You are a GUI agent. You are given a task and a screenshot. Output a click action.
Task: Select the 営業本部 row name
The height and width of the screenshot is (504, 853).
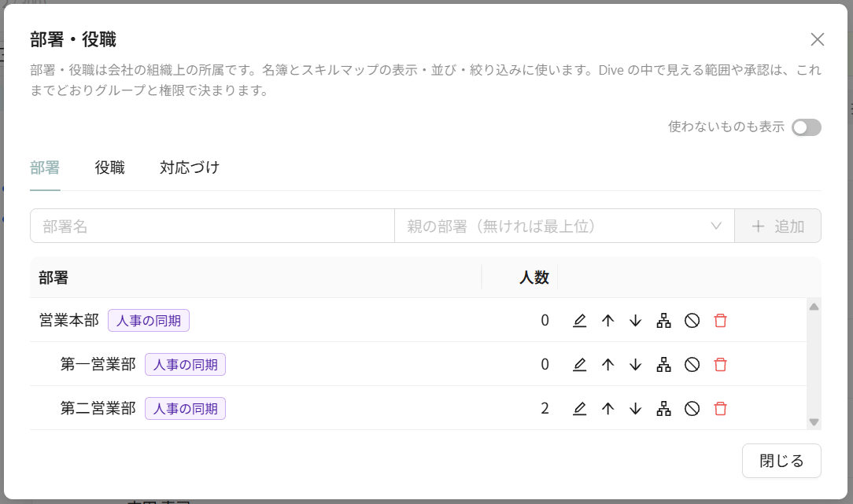click(69, 320)
